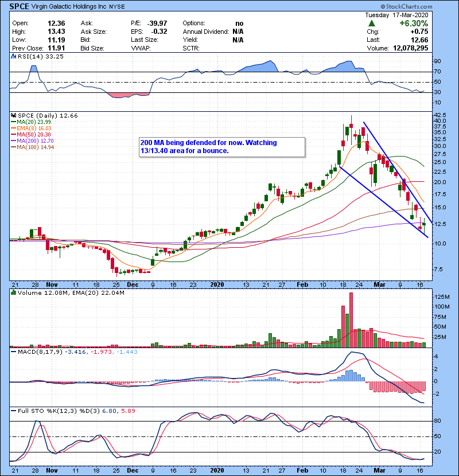Click the 42.5 mark on the price scale

coord(440,115)
